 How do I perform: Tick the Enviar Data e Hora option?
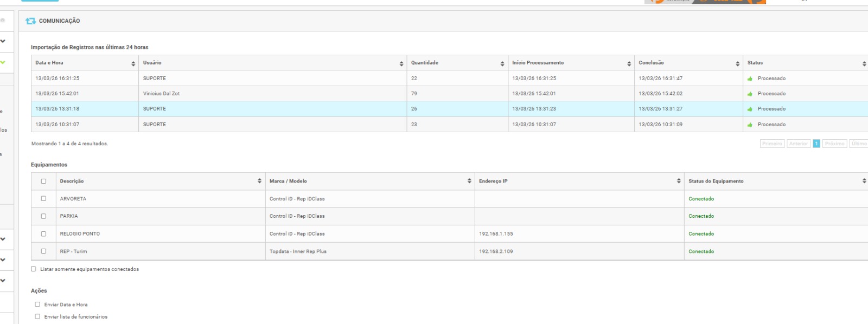coord(37,304)
